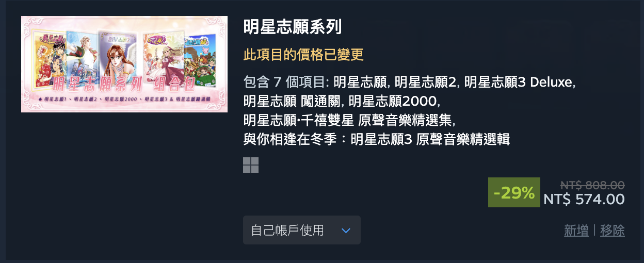Click the struck-through NT$ 808.00 original price
Screen dimensions: 644x263
pos(593,185)
